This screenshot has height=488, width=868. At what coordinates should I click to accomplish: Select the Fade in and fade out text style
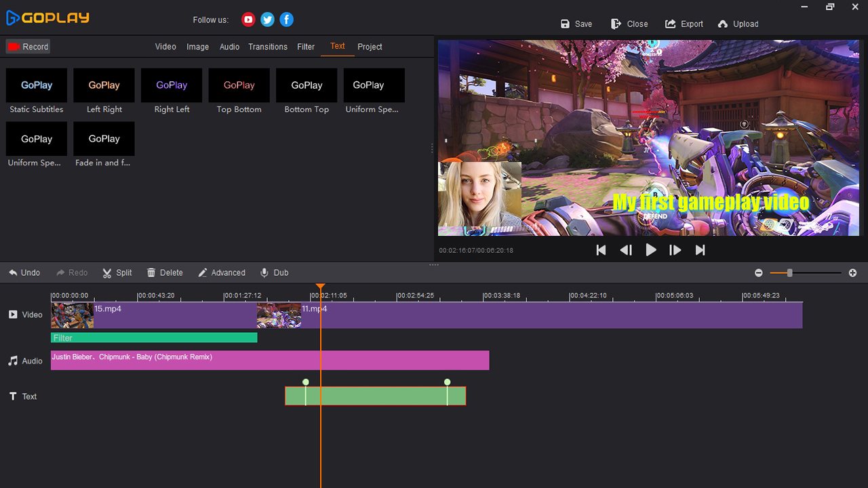click(x=103, y=139)
